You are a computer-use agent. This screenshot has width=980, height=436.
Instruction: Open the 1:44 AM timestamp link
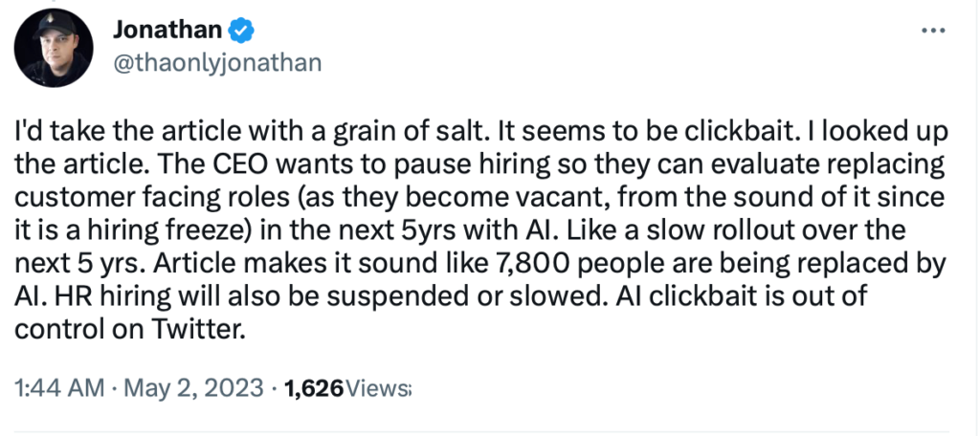pyautogui.click(x=58, y=388)
